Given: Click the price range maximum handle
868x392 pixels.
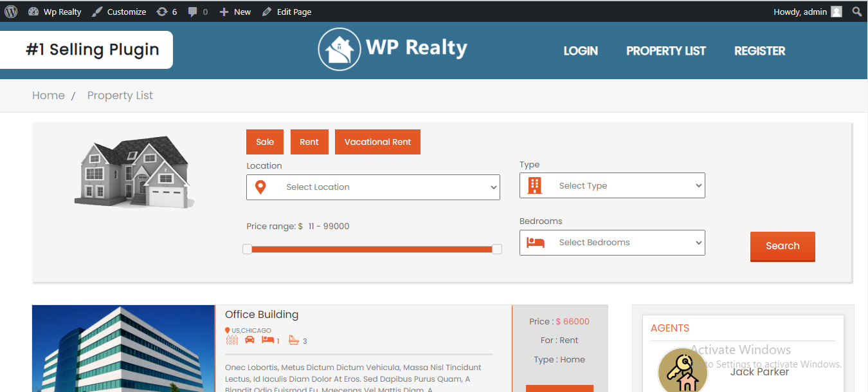Looking at the screenshot, I should [x=496, y=249].
